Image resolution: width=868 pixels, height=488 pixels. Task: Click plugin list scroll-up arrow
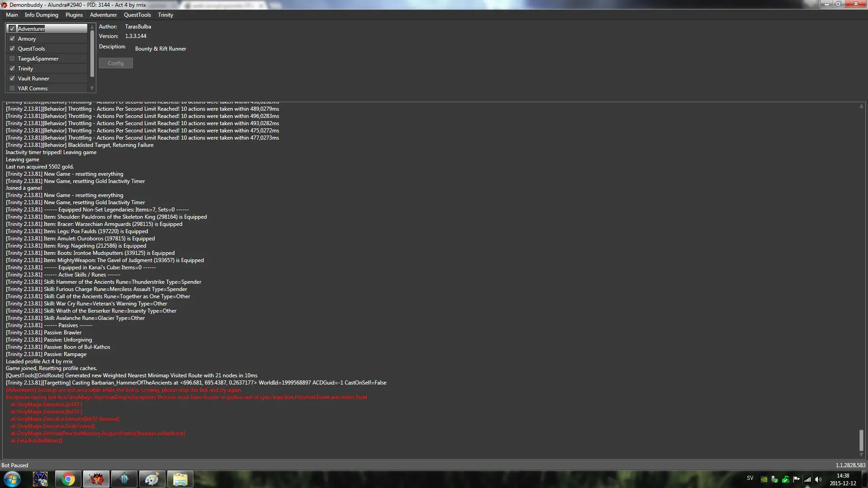tap(92, 27)
